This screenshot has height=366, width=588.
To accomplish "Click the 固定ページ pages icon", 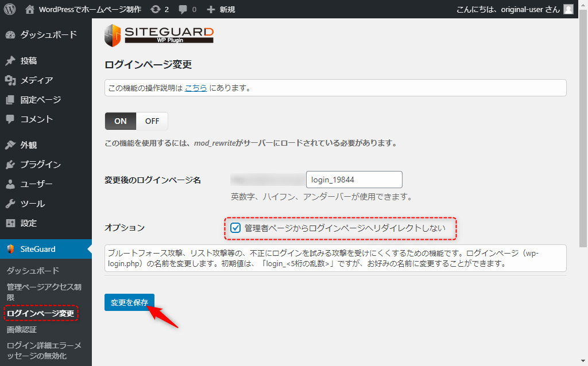I will click(10, 100).
